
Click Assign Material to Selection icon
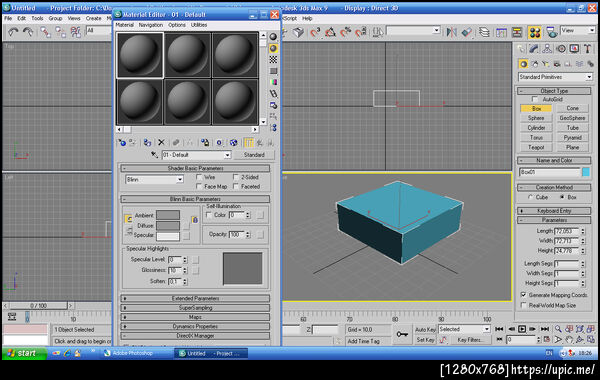point(147,143)
